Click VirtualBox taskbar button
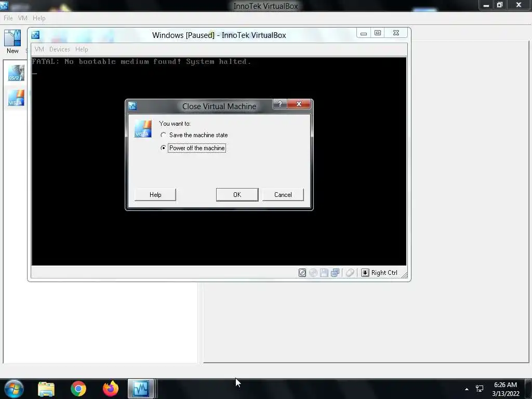Screen dimensions: 532x399 141,389
